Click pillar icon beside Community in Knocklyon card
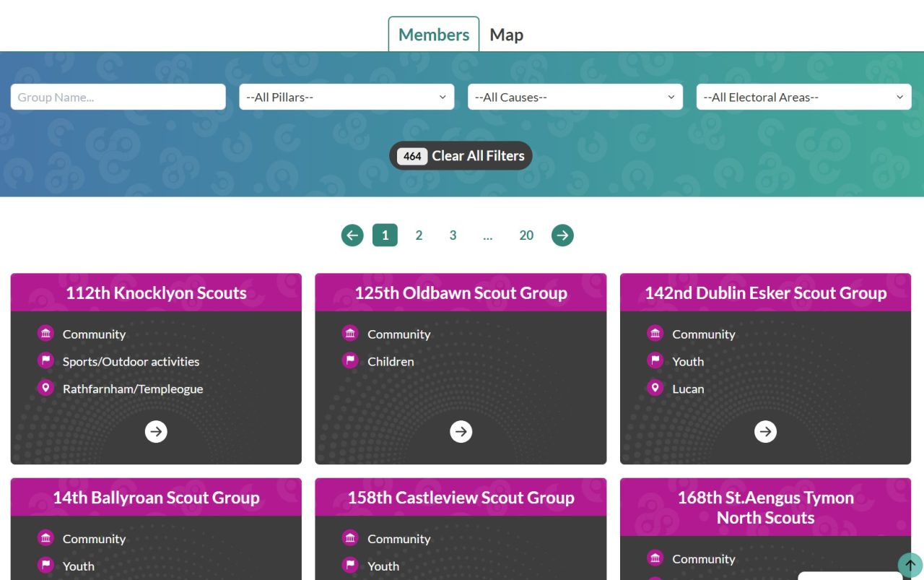 46,333
